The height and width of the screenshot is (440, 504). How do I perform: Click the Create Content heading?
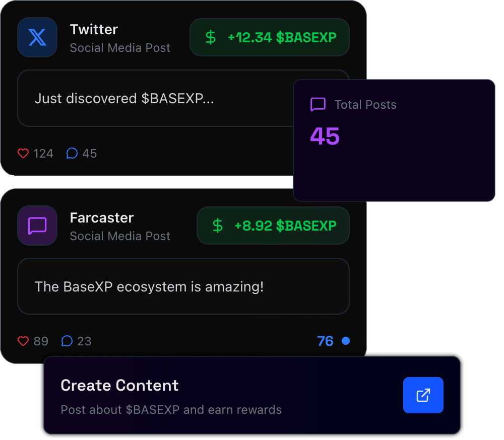[x=119, y=385]
